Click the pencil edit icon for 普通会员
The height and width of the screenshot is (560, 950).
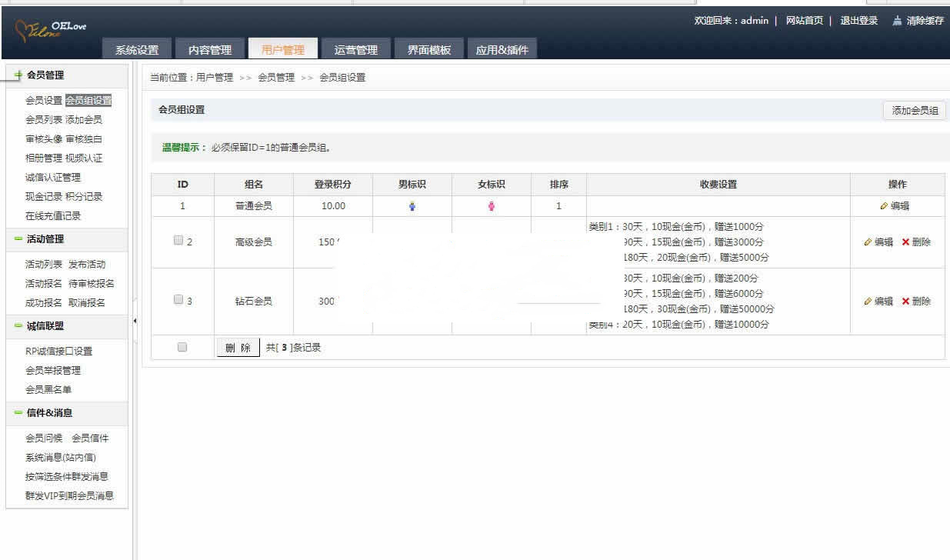(x=884, y=206)
